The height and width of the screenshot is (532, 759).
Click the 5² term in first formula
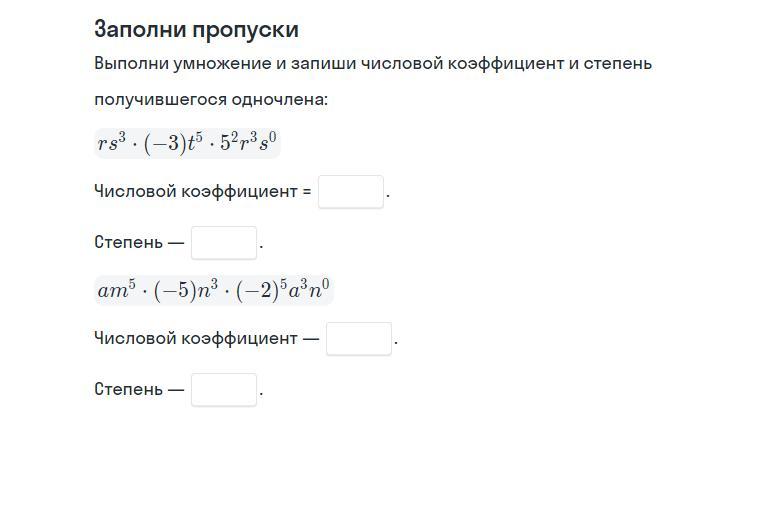(229, 142)
